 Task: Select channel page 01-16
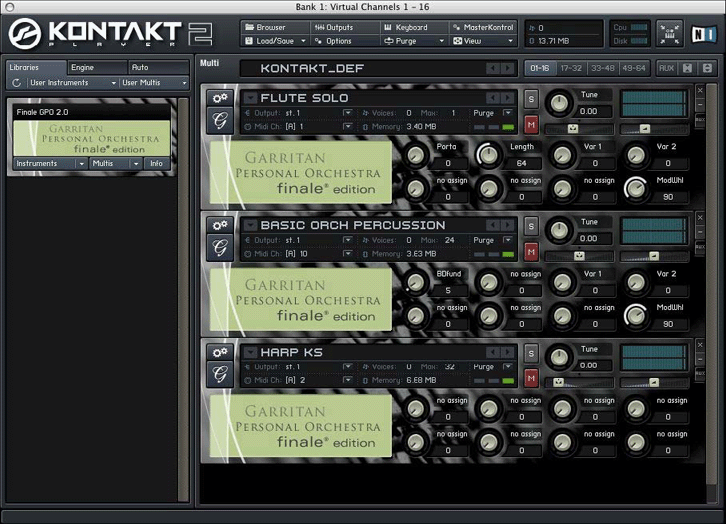[540, 69]
